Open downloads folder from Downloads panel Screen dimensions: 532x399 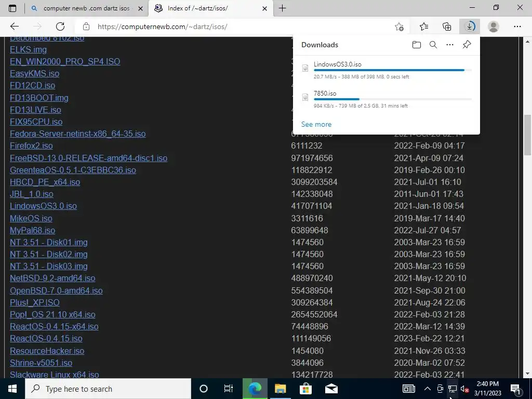(x=417, y=45)
